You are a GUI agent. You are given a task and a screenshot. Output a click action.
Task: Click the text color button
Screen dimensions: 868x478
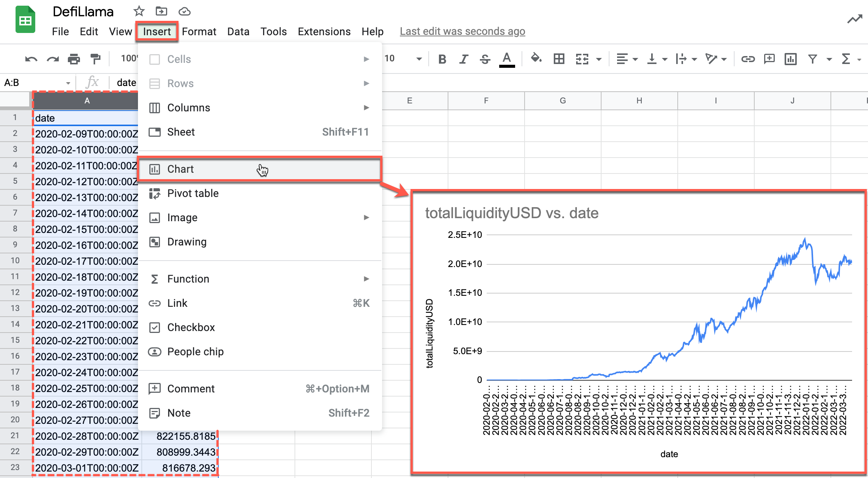[x=506, y=59]
